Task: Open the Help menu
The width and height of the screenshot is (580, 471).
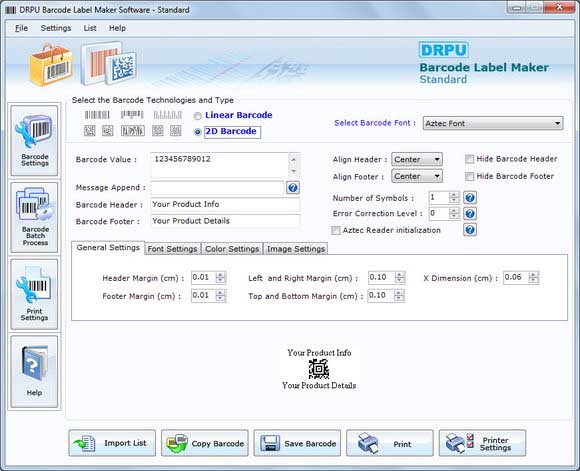Action: coord(117,28)
